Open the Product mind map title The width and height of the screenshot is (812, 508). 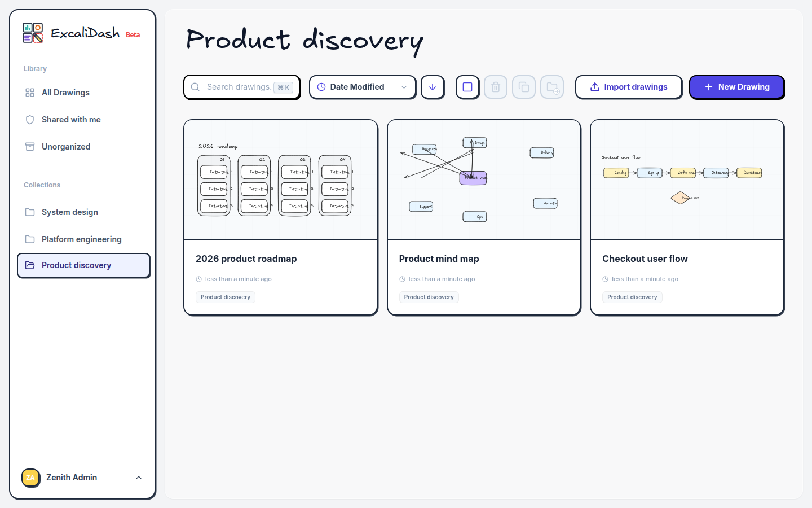439,259
